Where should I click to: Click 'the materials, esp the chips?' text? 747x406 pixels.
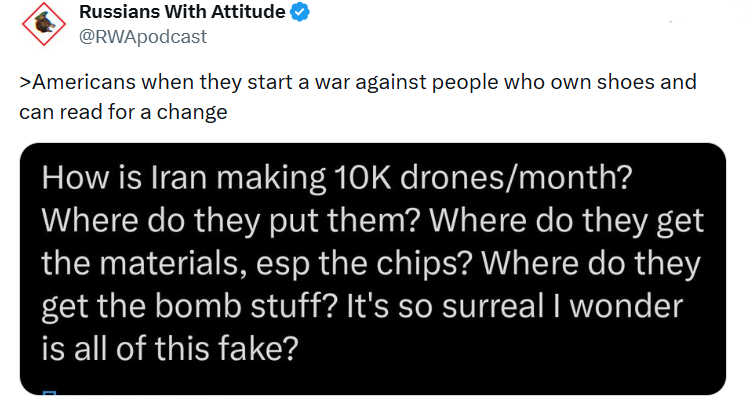click(x=257, y=264)
